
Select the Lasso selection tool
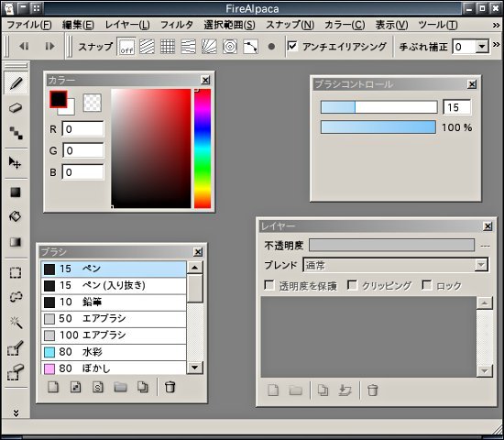click(15, 297)
